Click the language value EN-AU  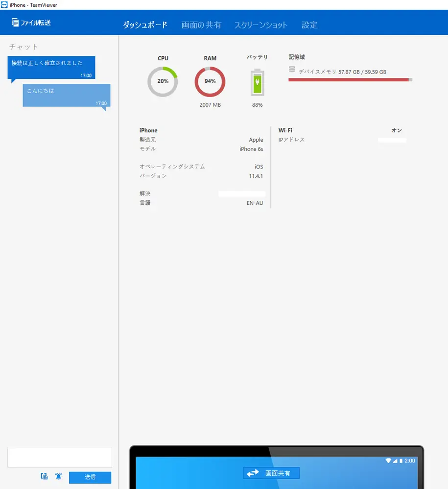pos(255,203)
